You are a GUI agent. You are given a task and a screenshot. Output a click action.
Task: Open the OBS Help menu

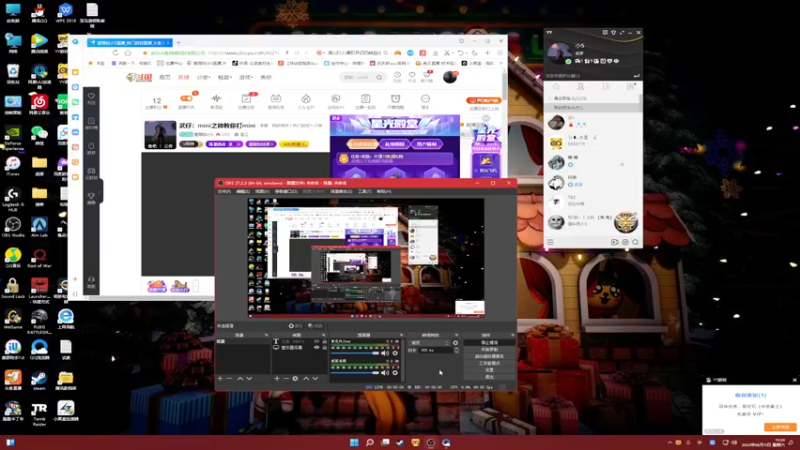(x=384, y=191)
